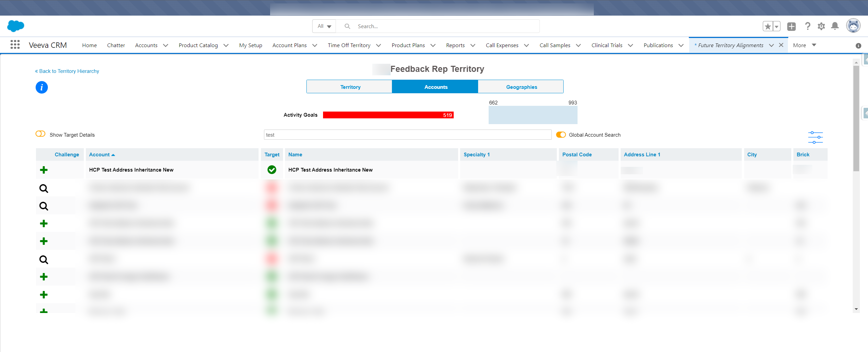Expand the Accounts nav dropdown chevron
The image size is (868, 352).
(166, 45)
